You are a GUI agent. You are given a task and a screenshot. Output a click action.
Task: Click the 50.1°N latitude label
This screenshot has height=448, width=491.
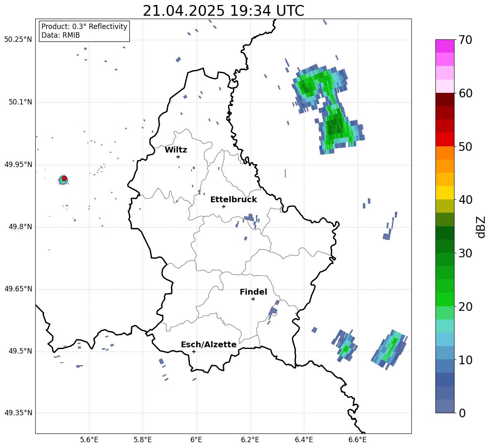click(x=20, y=102)
